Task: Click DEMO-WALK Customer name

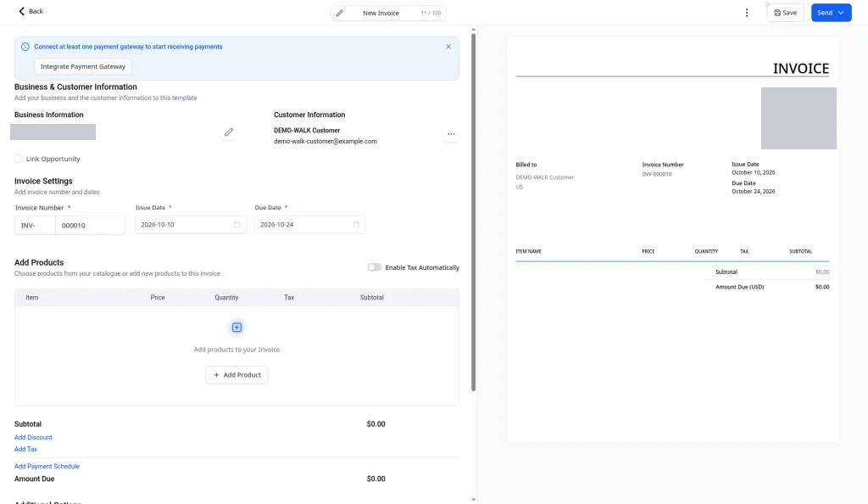Action: coord(307,130)
